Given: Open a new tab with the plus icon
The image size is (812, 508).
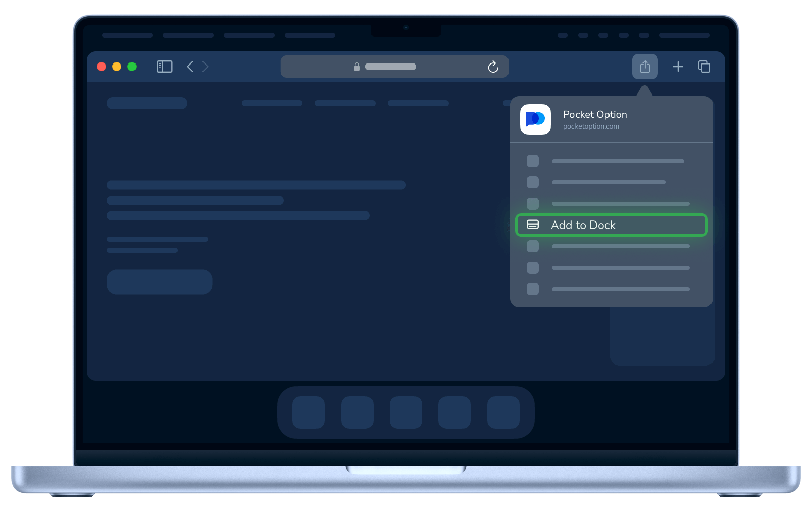Looking at the screenshot, I should pyautogui.click(x=678, y=67).
